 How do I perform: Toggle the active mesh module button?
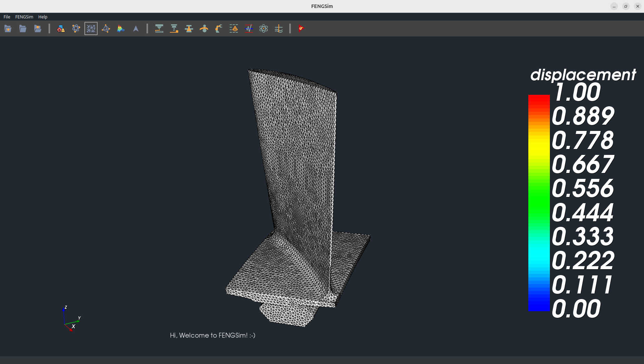pyautogui.click(x=91, y=28)
